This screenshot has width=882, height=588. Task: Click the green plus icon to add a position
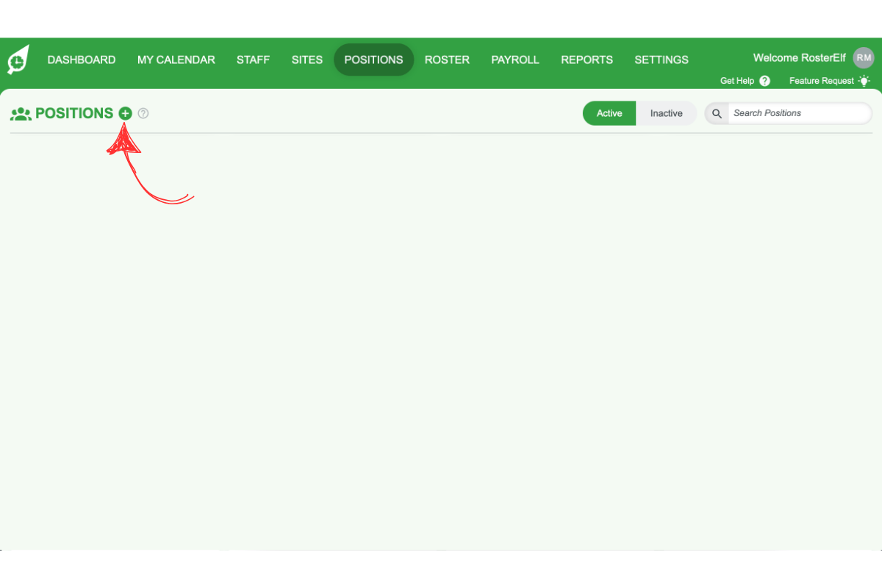tap(125, 113)
